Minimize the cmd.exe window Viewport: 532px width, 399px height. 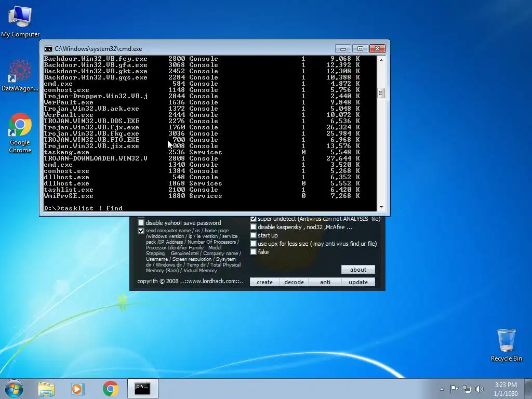(x=343, y=48)
